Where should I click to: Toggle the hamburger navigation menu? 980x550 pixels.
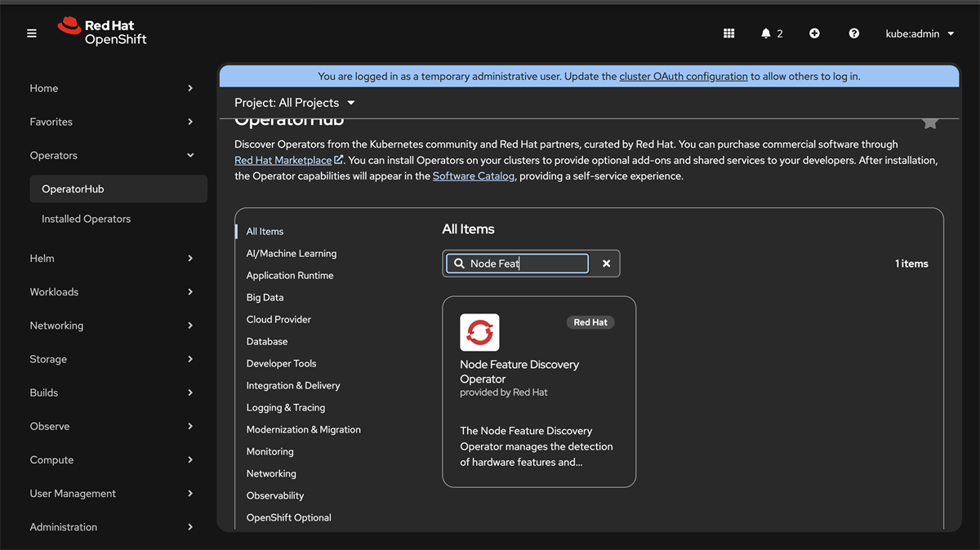tap(32, 33)
